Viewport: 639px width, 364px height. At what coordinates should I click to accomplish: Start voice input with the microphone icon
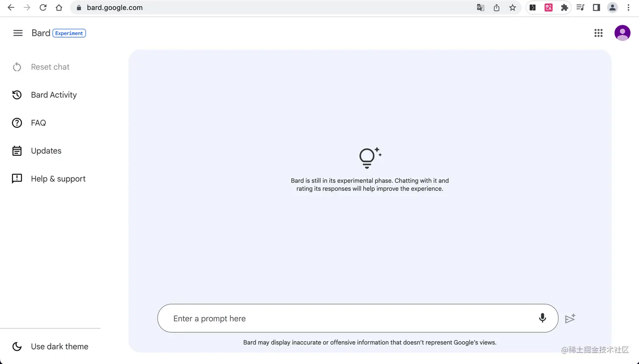(x=542, y=318)
